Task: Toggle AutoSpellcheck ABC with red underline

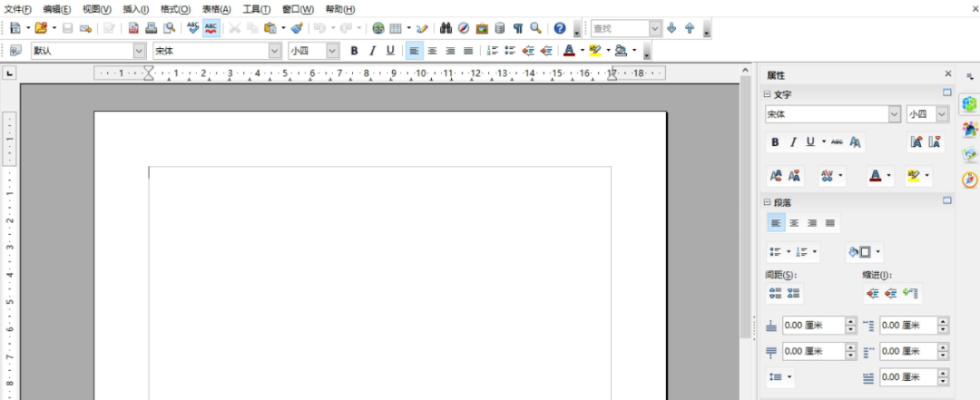Action: [x=211, y=28]
